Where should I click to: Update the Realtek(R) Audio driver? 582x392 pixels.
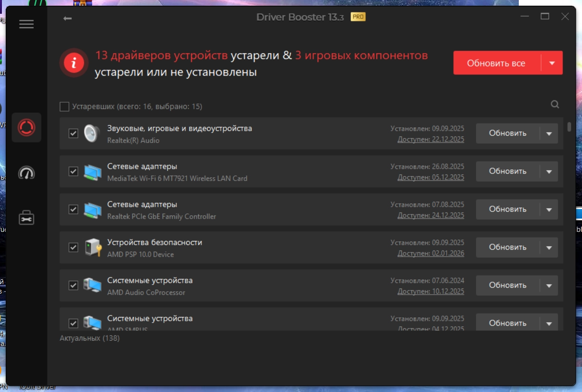(x=507, y=134)
